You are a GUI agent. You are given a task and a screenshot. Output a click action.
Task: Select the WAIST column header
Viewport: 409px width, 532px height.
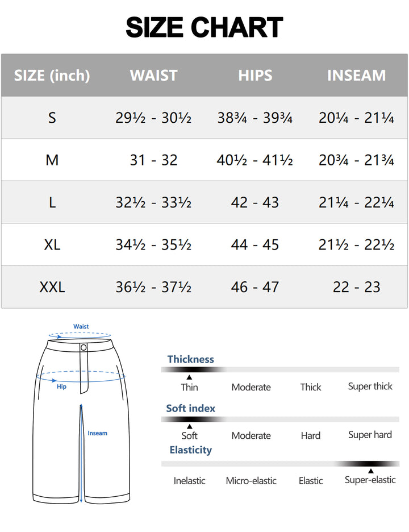point(153,76)
